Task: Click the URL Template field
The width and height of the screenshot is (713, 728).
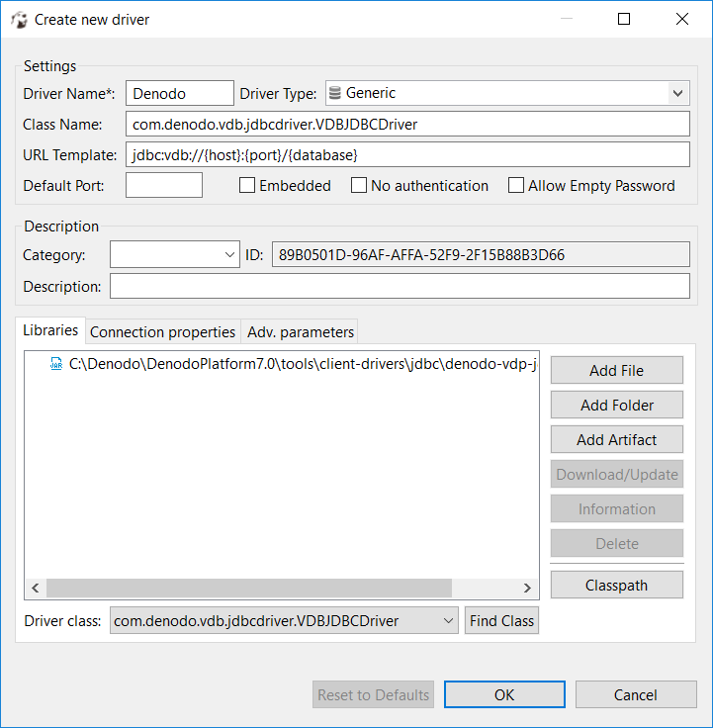Action: [x=407, y=154]
